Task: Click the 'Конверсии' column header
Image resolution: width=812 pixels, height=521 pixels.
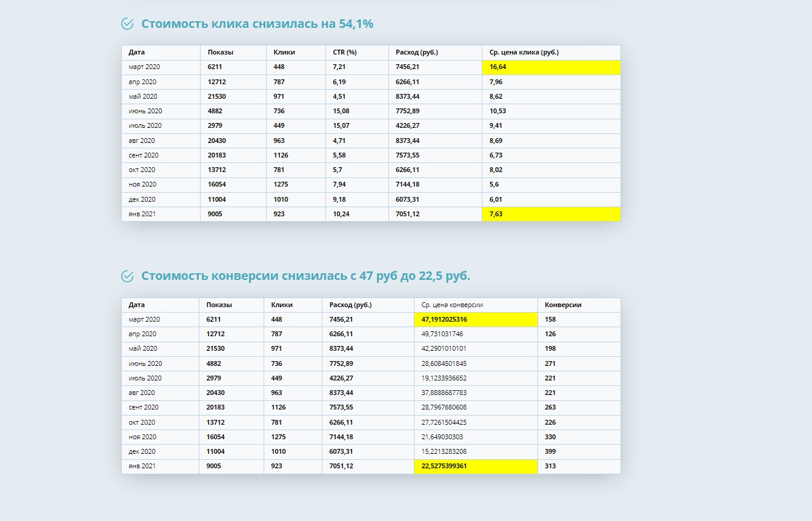Action: pos(564,305)
